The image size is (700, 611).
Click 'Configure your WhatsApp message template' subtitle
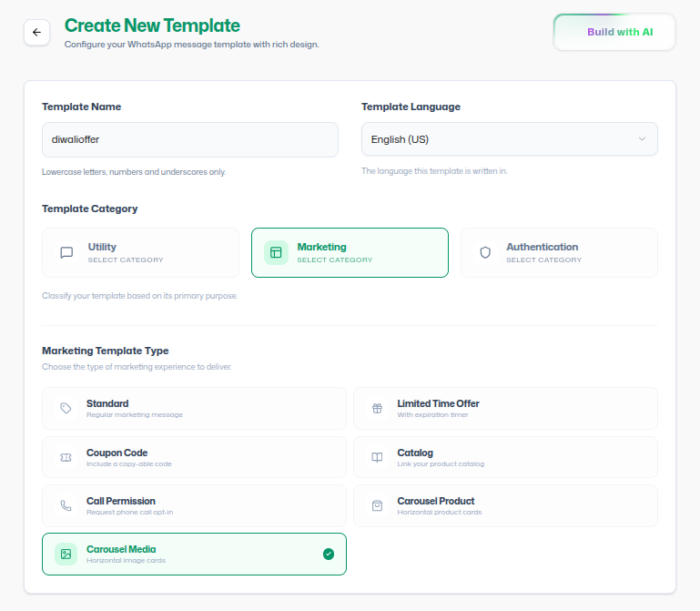click(x=192, y=45)
